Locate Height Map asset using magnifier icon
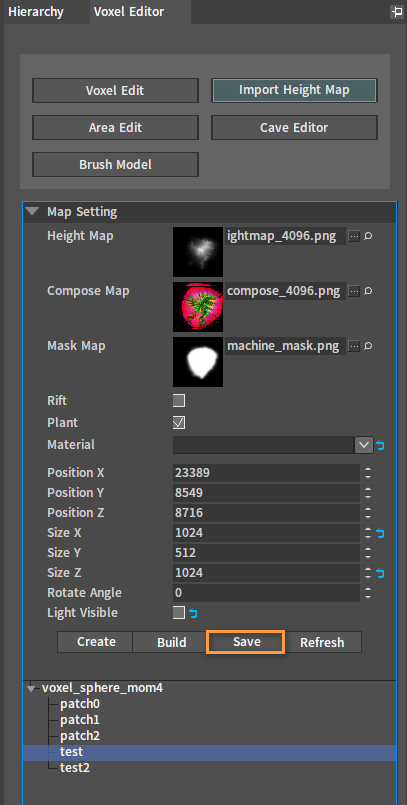The image size is (407, 805). click(x=367, y=236)
